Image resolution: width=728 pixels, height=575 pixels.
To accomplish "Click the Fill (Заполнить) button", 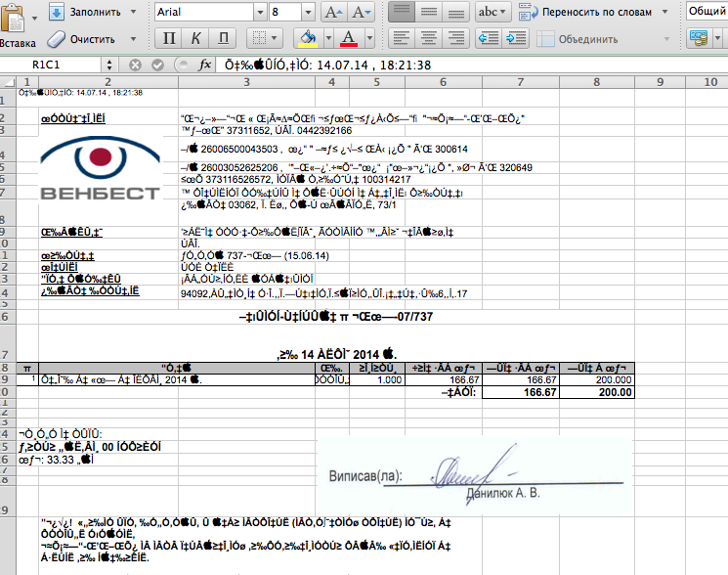I will pyautogui.click(x=85, y=12).
